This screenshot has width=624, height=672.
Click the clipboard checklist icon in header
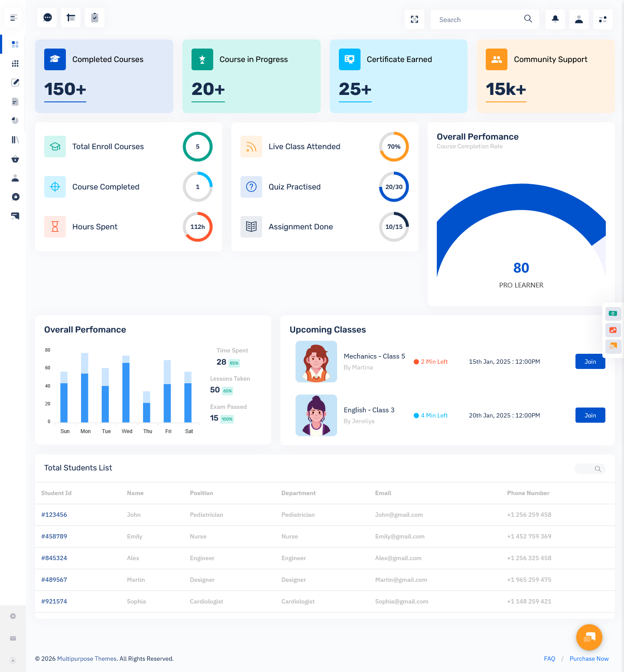click(x=94, y=18)
